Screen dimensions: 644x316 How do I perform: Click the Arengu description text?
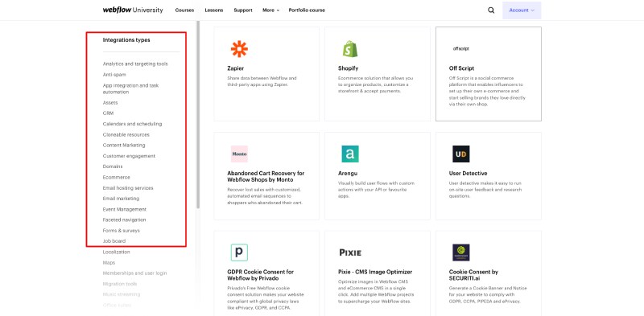[376, 190]
